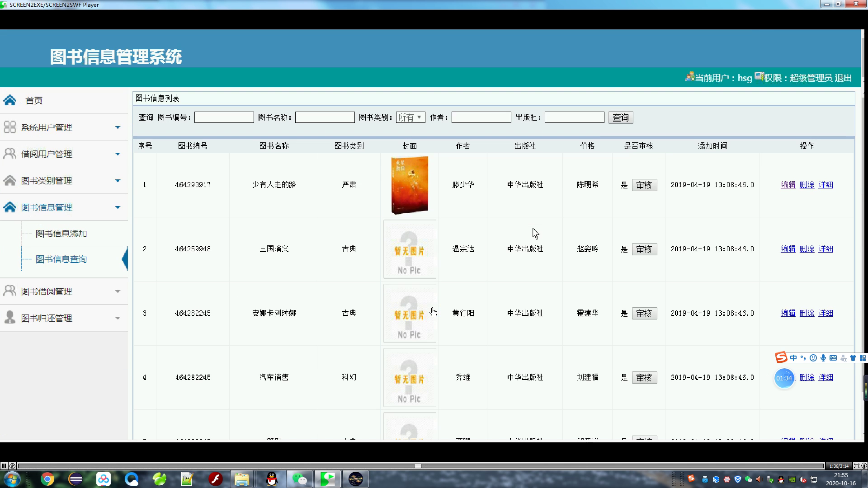Click 编辑 link for 少有人走的路
This screenshot has height=488, width=868.
coord(788,185)
